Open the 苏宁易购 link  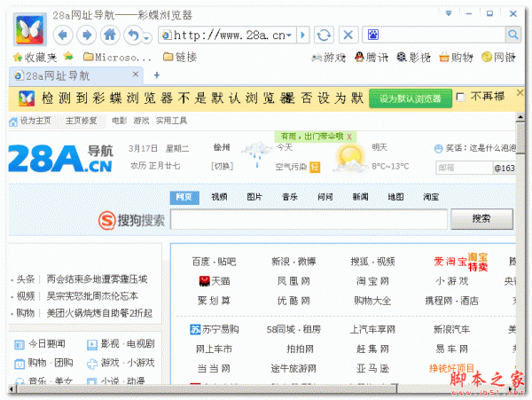[214, 329]
